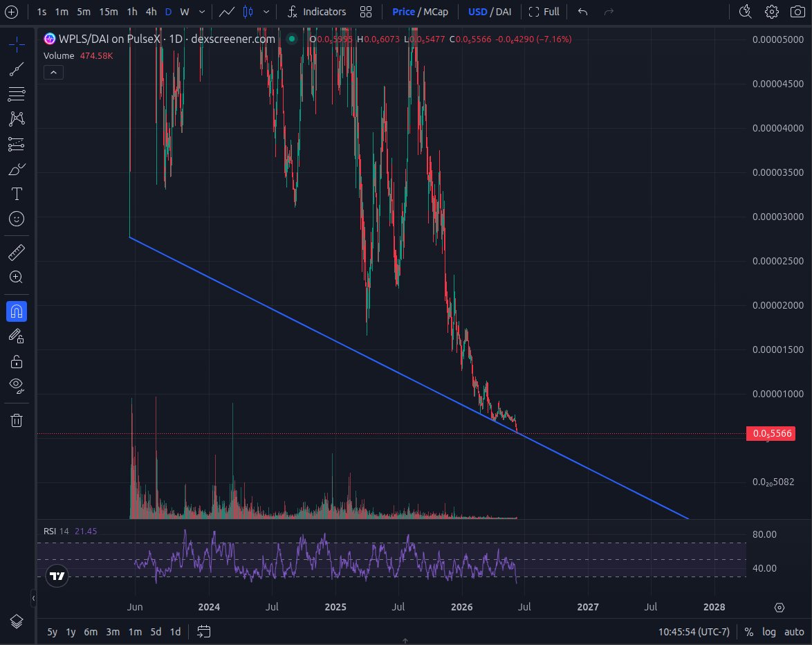
Task: Switch interval to 1m in top toolbar
Action: [62, 12]
